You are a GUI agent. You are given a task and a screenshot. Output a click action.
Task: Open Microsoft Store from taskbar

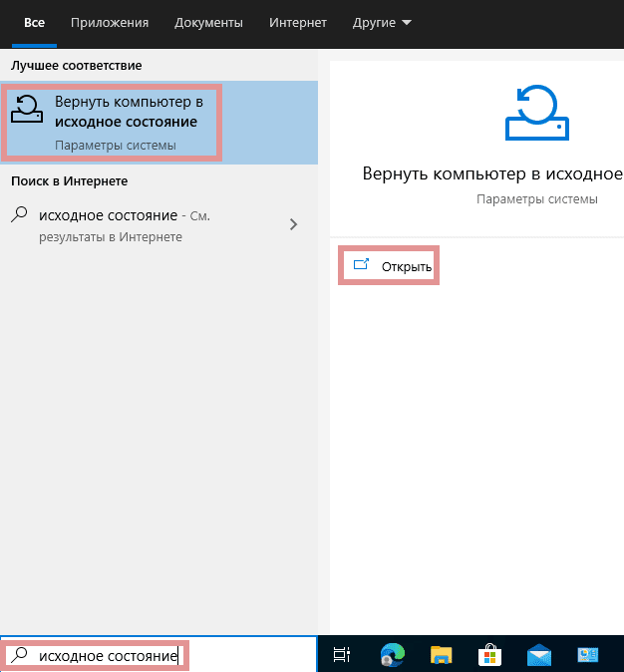tap(489, 655)
